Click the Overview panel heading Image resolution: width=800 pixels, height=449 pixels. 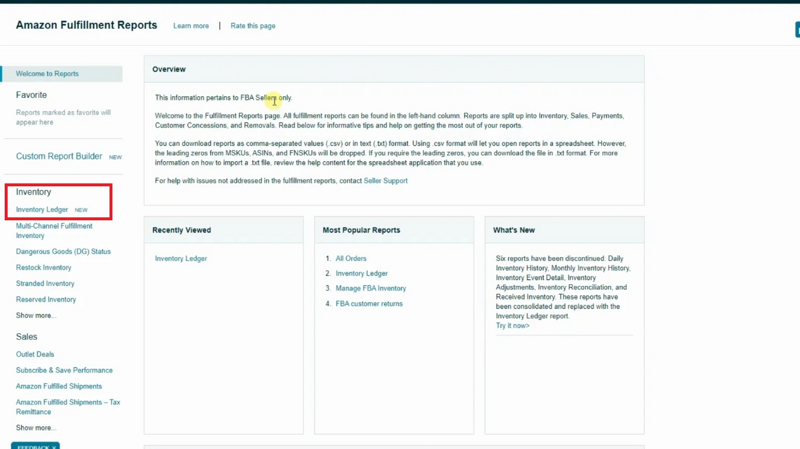[169, 69]
